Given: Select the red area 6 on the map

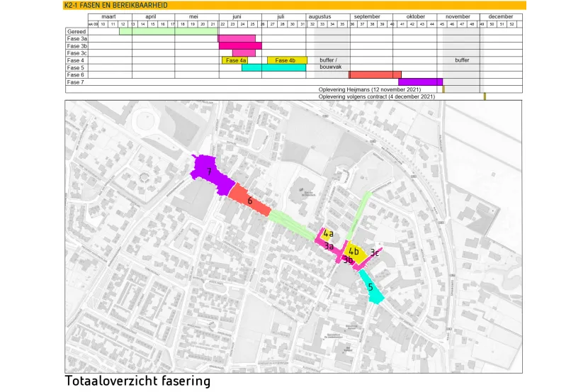Looking at the screenshot, I should 249,200.
